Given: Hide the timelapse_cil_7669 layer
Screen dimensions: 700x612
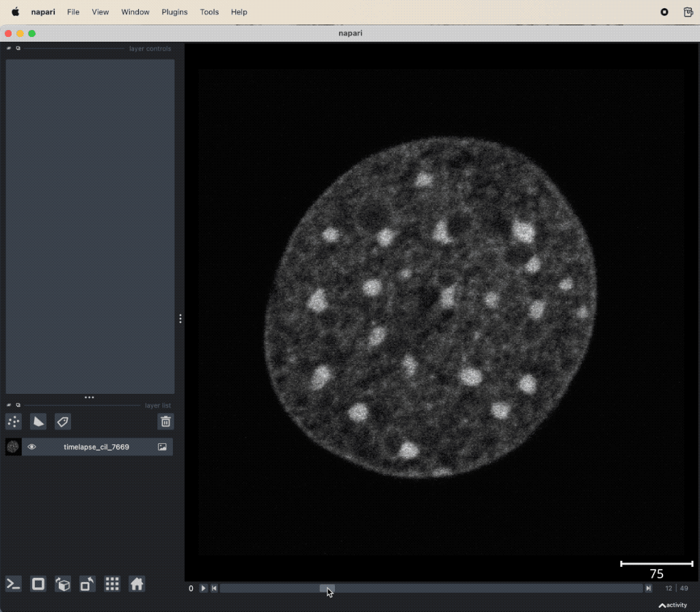Looking at the screenshot, I should point(31,447).
